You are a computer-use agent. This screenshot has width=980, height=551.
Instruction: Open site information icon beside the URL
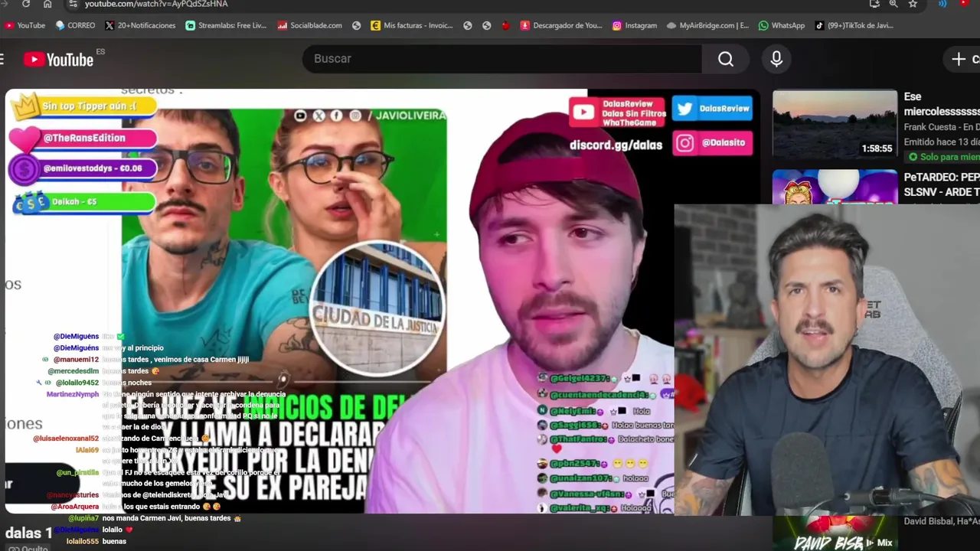72,4
